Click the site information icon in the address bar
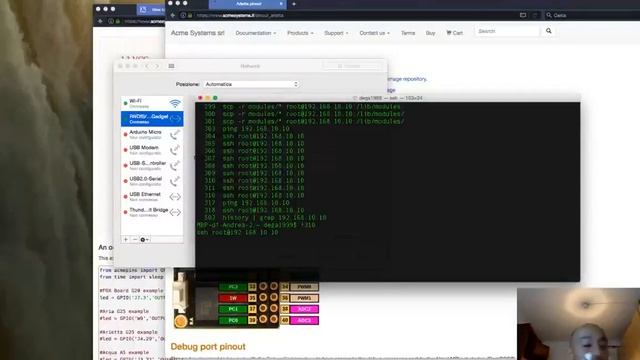 tap(183, 16)
